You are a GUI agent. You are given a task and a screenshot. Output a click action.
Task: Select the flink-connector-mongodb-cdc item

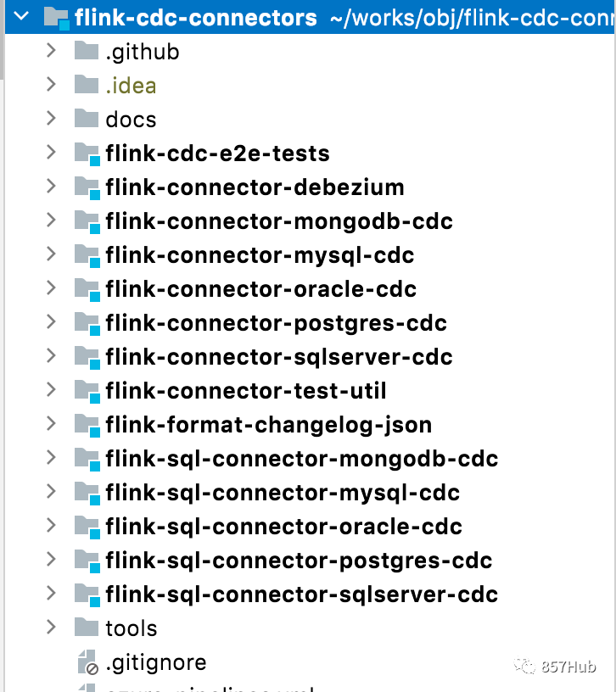[x=279, y=221]
